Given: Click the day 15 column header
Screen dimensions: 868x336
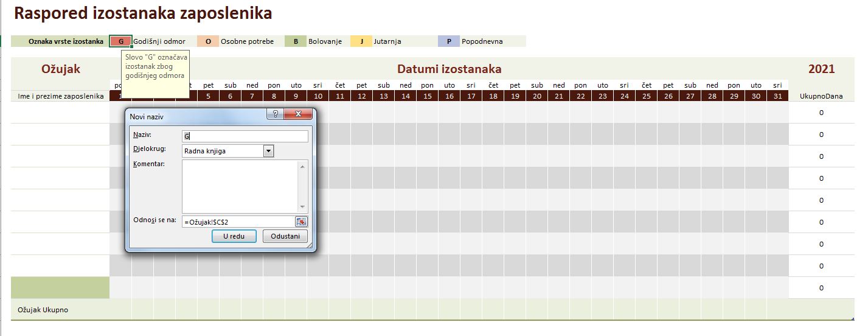Looking at the screenshot, I should click(x=427, y=96).
